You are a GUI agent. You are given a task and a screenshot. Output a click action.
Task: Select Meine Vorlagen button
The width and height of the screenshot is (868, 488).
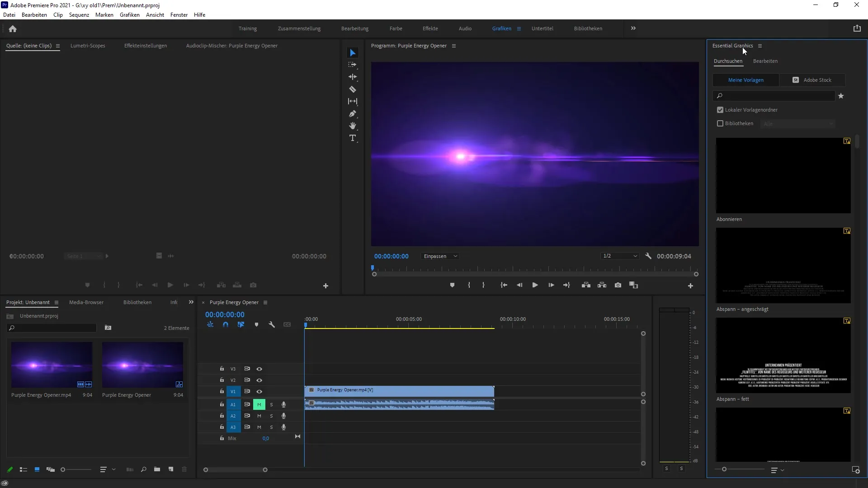pos(746,80)
